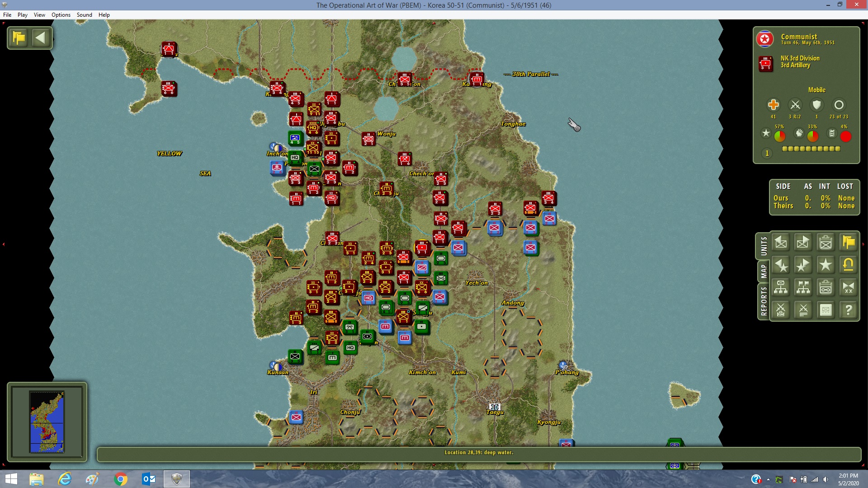
Task: Open the Windows Start menu
Action: point(11,479)
